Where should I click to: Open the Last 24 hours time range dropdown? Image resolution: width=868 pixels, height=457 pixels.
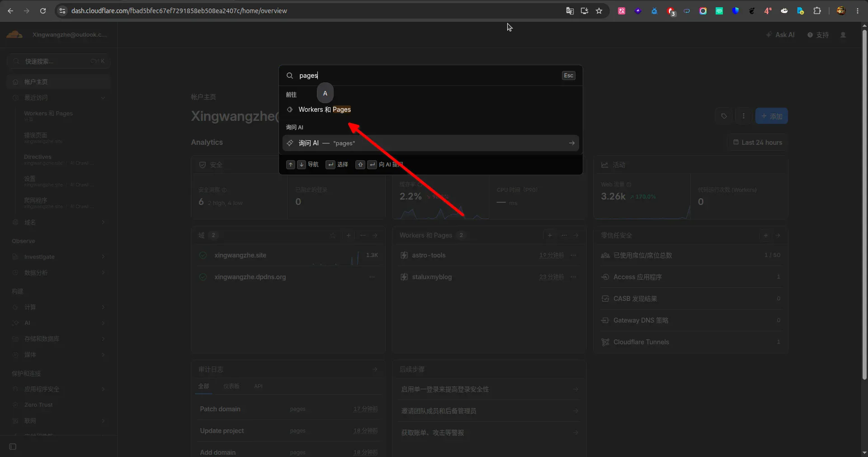click(x=757, y=143)
